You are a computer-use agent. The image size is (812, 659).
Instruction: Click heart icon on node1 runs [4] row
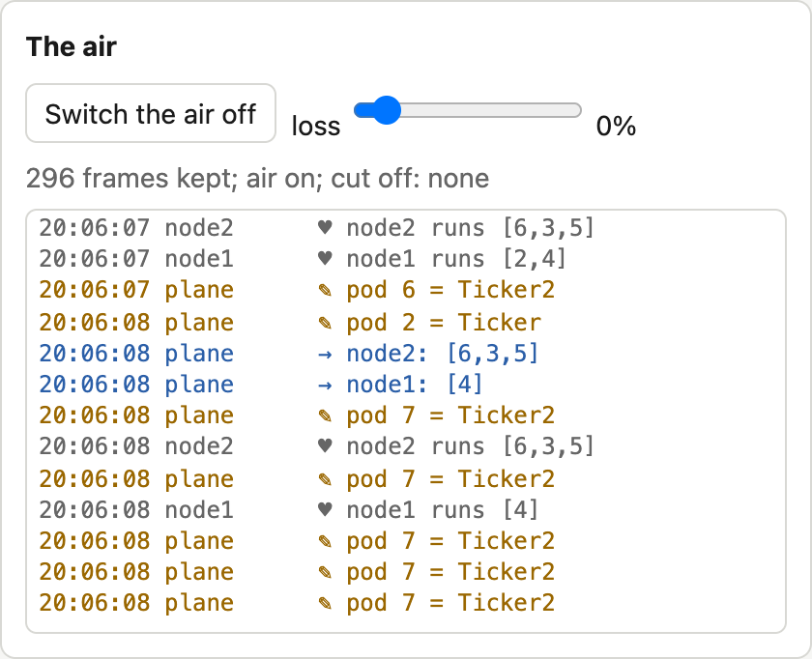click(x=325, y=510)
